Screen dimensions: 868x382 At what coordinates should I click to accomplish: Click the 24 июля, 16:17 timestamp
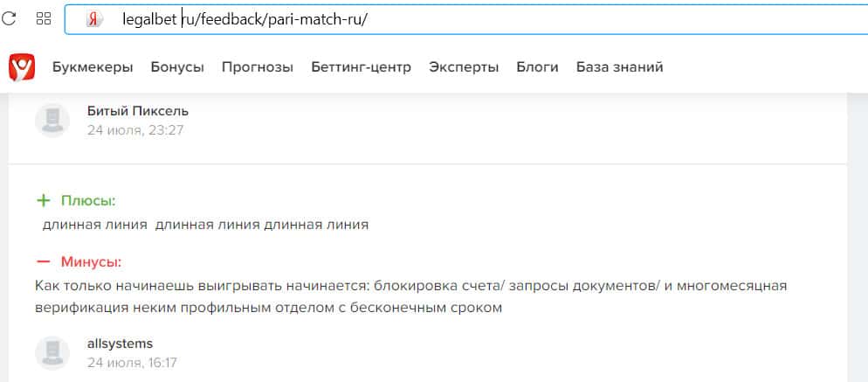pos(132,362)
